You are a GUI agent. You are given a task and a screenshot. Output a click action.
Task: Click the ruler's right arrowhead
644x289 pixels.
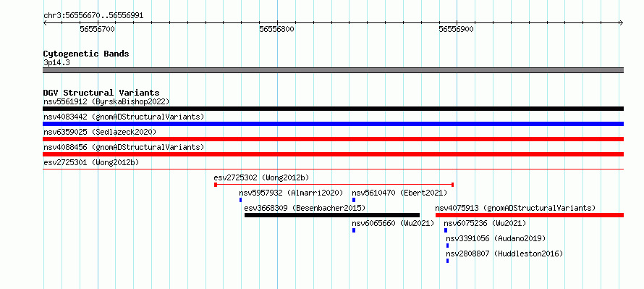(x=622, y=22)
